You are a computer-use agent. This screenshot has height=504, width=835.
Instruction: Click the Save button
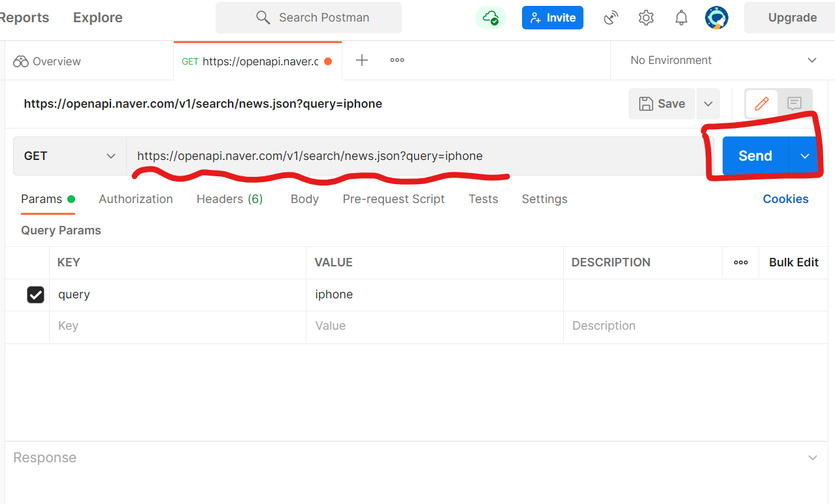click(x=663, y=104)
